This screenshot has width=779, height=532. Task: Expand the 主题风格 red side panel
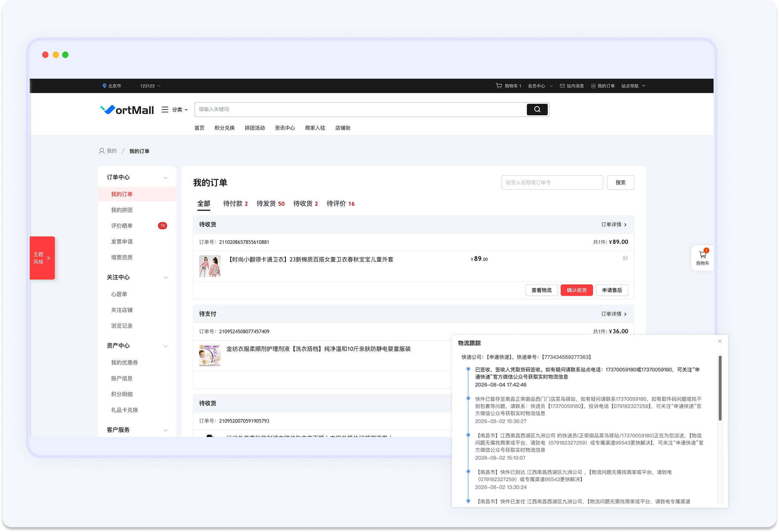42,258
